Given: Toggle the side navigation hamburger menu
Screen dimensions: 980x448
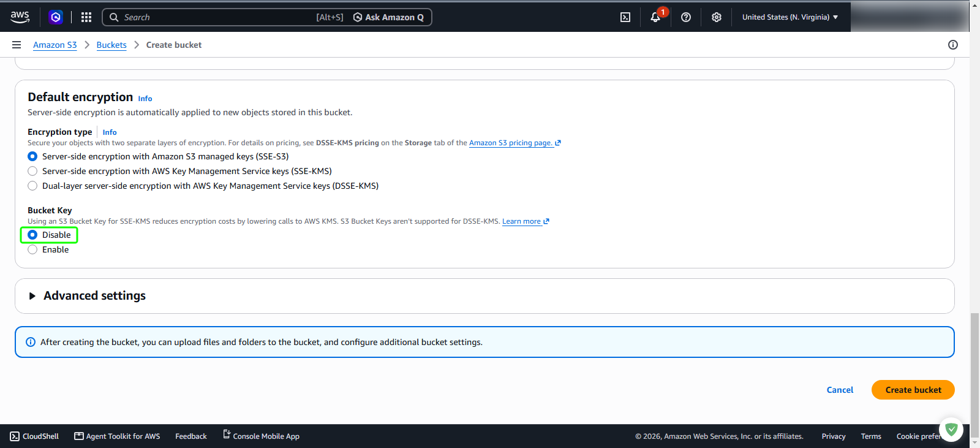Looking at the screenshot, I should 17,45.
